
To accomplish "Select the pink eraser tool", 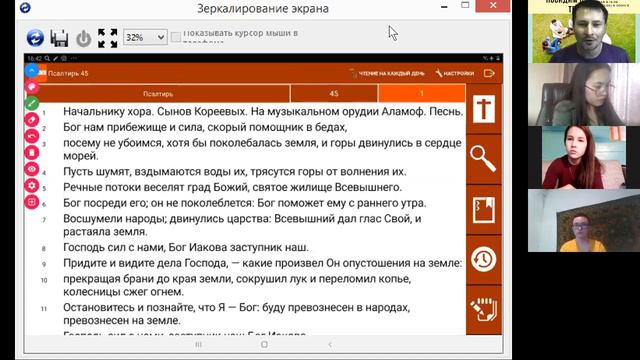I will point(32,120).
